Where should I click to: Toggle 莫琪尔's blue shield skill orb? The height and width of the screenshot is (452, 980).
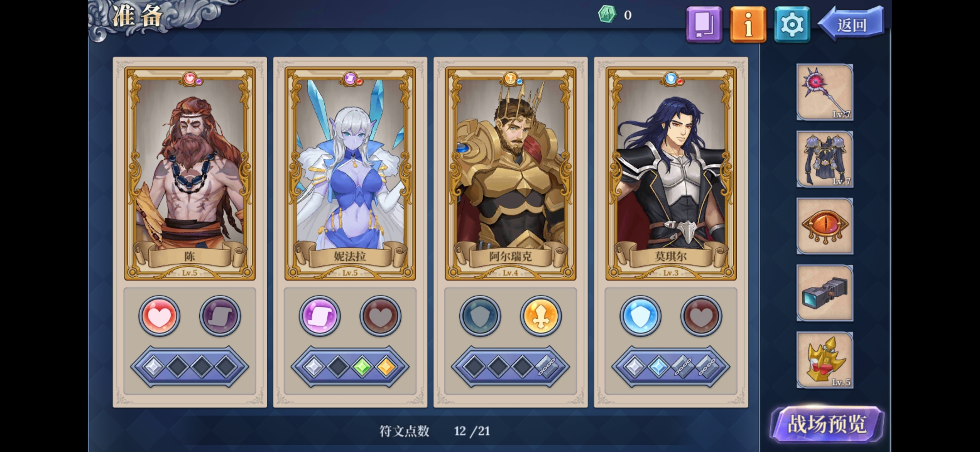[640, 316]
